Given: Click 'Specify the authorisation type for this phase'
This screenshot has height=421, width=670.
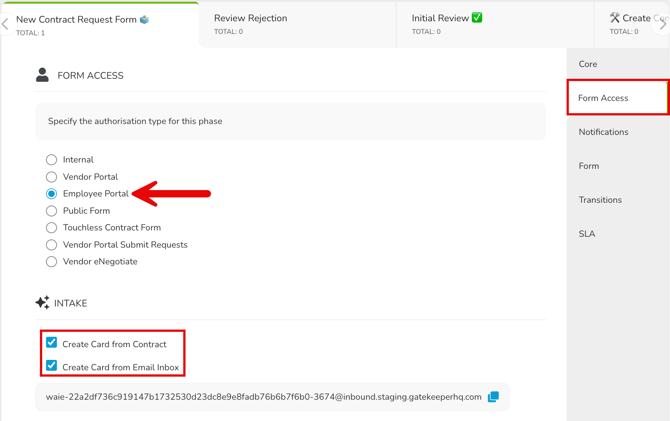Looking at the screenshot, I should tap(135, 121).
